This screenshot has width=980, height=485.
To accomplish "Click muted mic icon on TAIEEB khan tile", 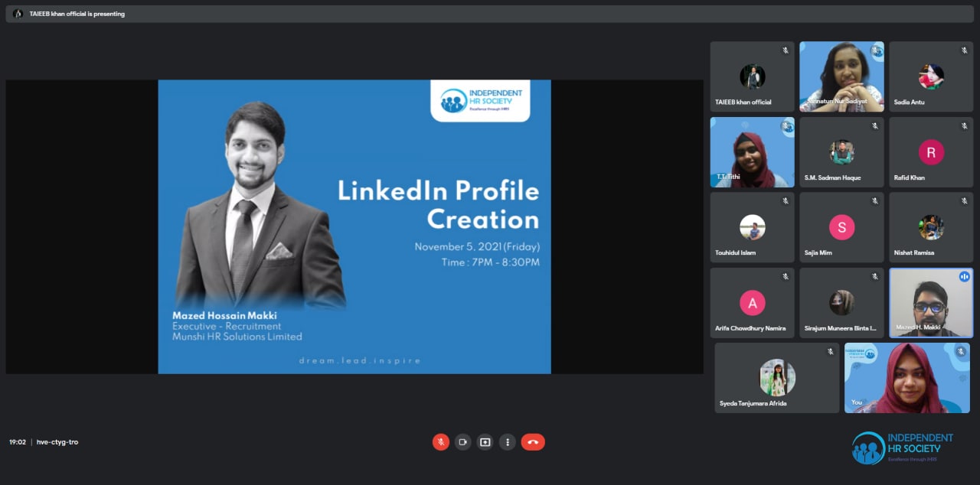I will pos(785,50).
